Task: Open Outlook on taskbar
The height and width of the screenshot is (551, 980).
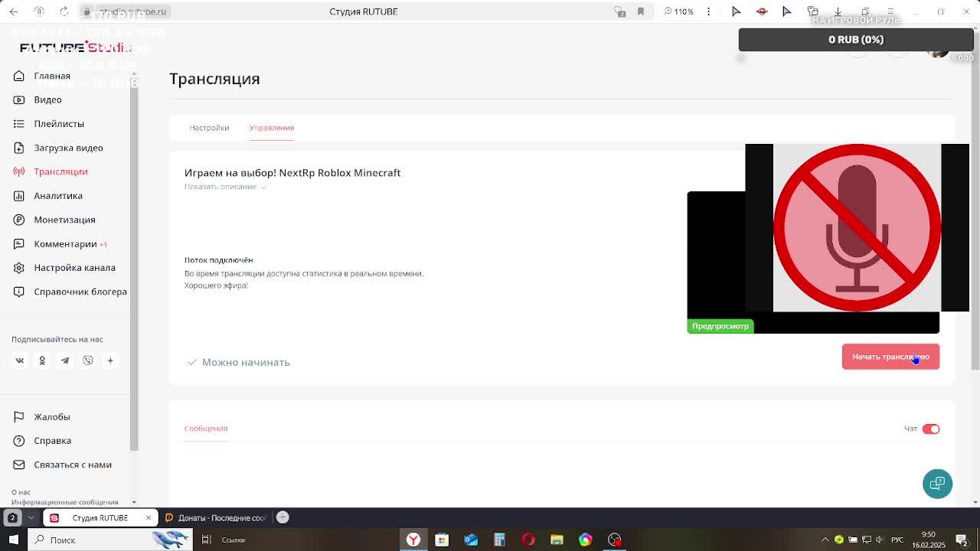Action: pos(471,540)
